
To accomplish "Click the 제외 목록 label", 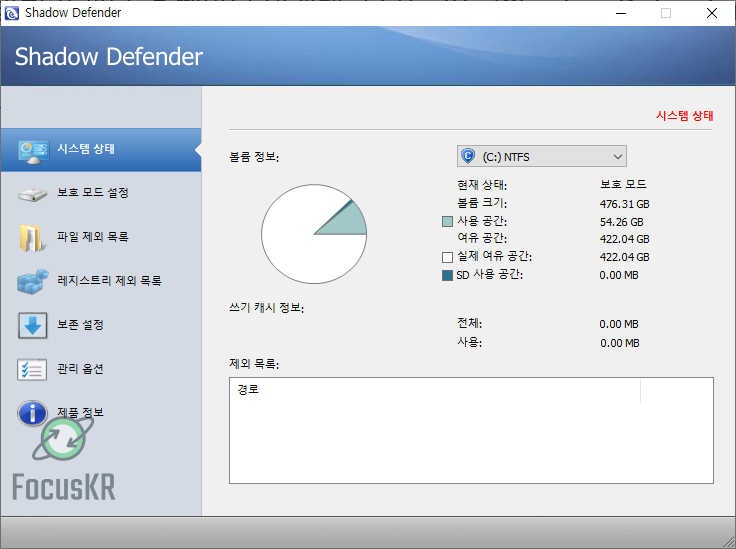I will [254, 364].
